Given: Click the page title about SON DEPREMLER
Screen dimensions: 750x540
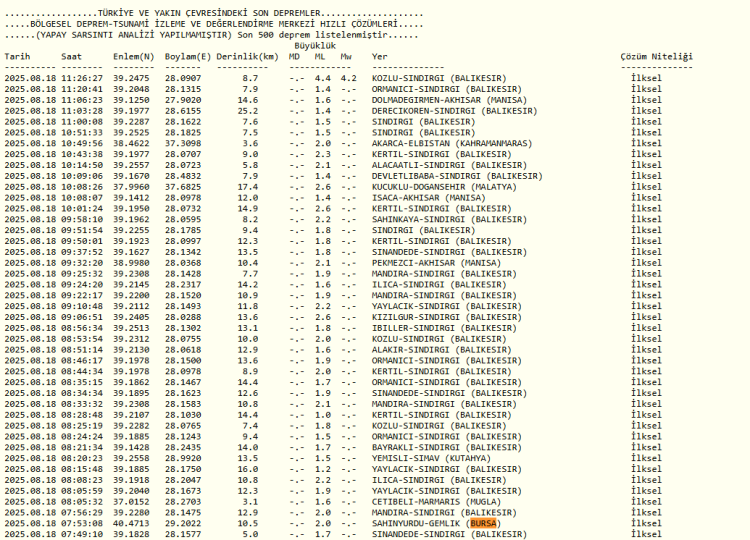Looking at the screenshot, I should (x=211, y=13).
